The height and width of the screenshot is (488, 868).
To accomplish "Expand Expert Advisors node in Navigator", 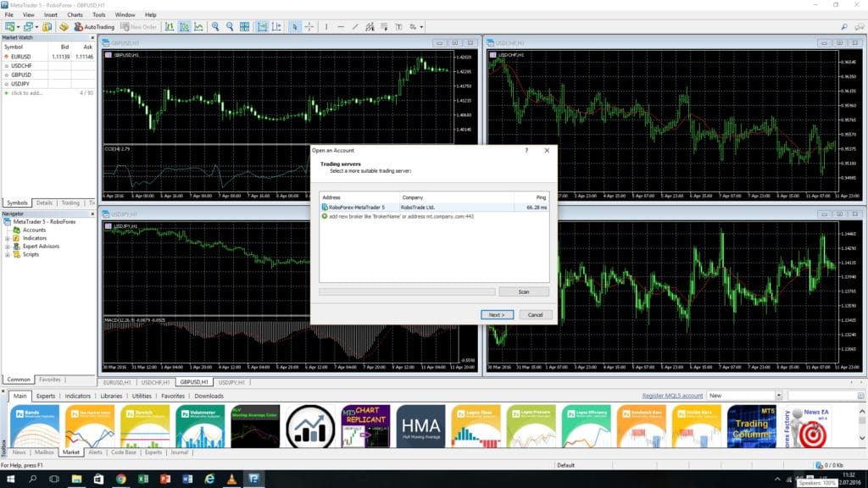I will pos(7,247).
